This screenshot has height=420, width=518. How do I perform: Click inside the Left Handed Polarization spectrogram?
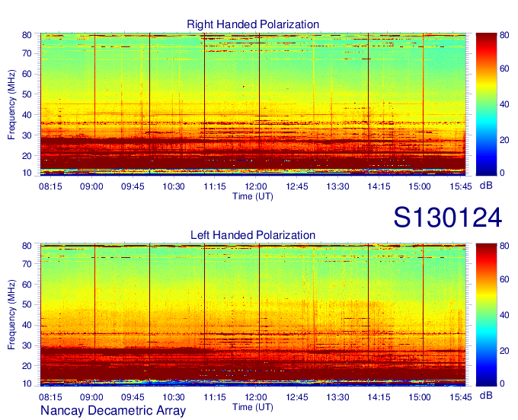click(x=253, y=315)
